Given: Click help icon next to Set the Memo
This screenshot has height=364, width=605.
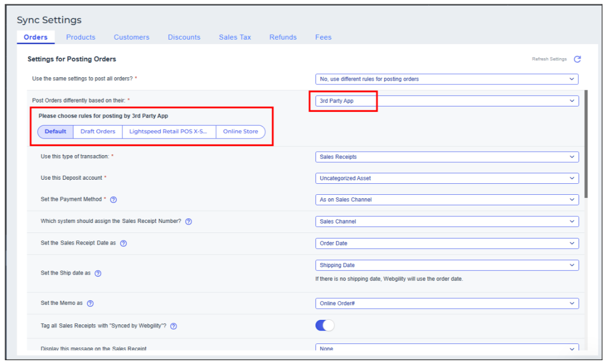Looking at the screenshot, I should (x=90, y=304).
